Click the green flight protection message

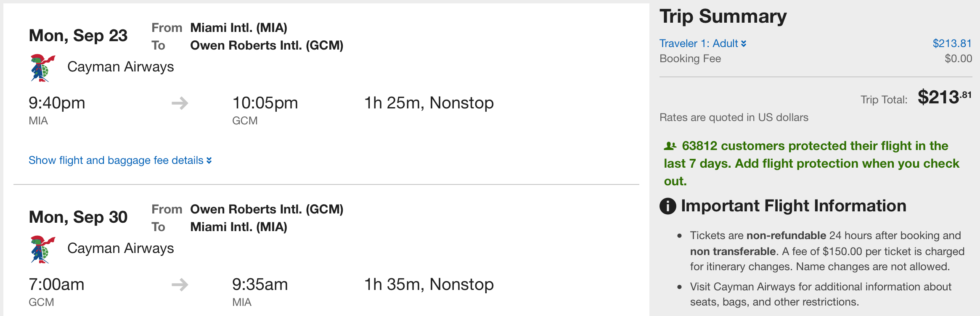click(x=811, y=163)
